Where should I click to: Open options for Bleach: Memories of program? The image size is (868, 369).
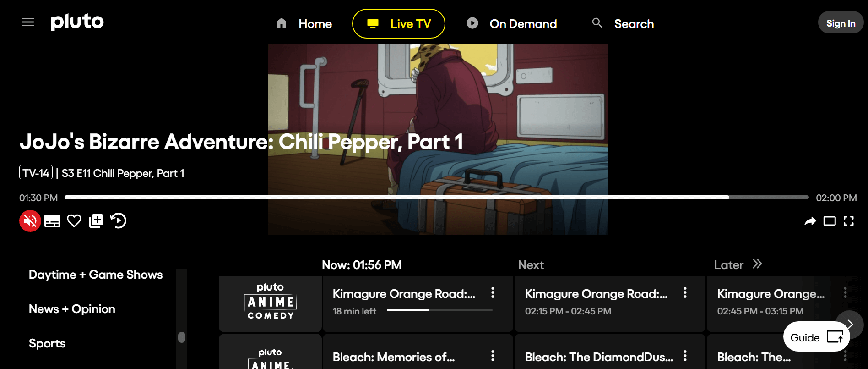[x=493, y=356]
